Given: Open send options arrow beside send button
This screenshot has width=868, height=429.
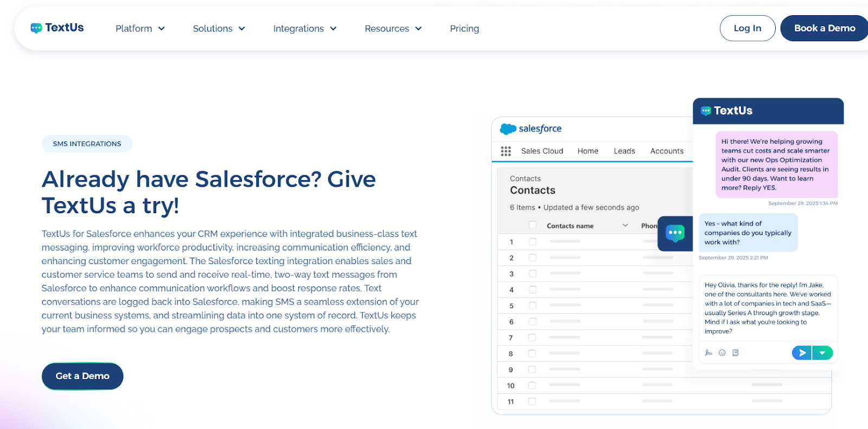Looking at the screenshot, I should [822, 353].
